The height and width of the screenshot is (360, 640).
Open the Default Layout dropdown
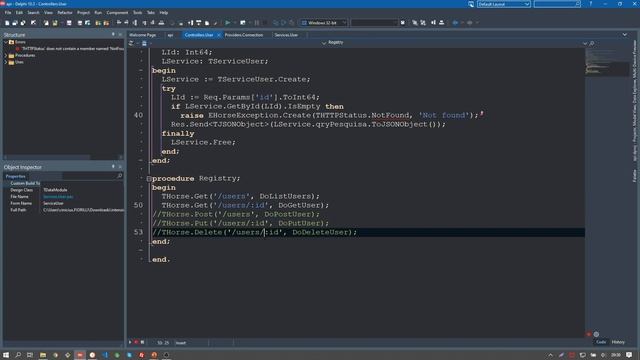504,4
